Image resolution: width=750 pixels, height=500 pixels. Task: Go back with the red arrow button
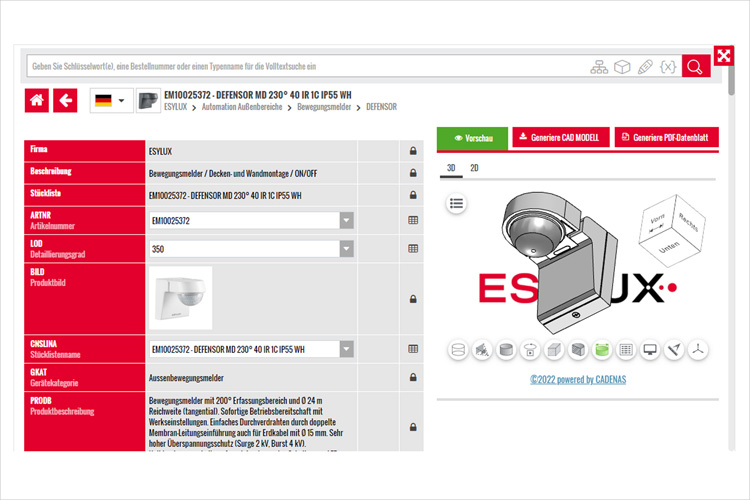[65, 100]
